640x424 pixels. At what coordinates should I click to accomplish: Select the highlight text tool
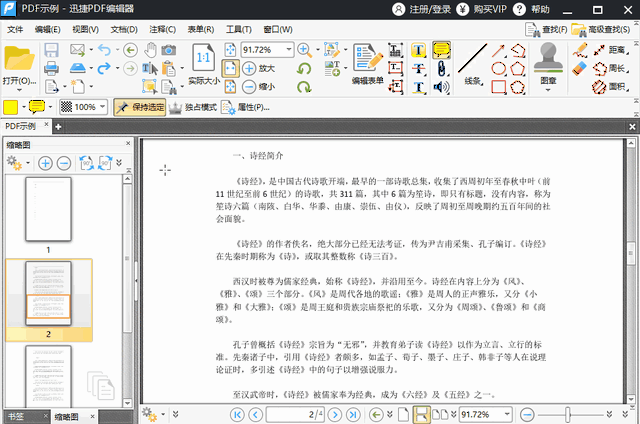click(419, 50)
